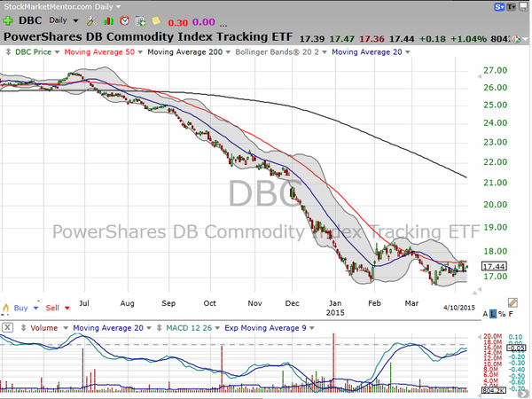Image resolution: width=532 pixels, height=399 pixels.
Task: Click the Jan 2015 time axis label
Action: pos(335,308)
